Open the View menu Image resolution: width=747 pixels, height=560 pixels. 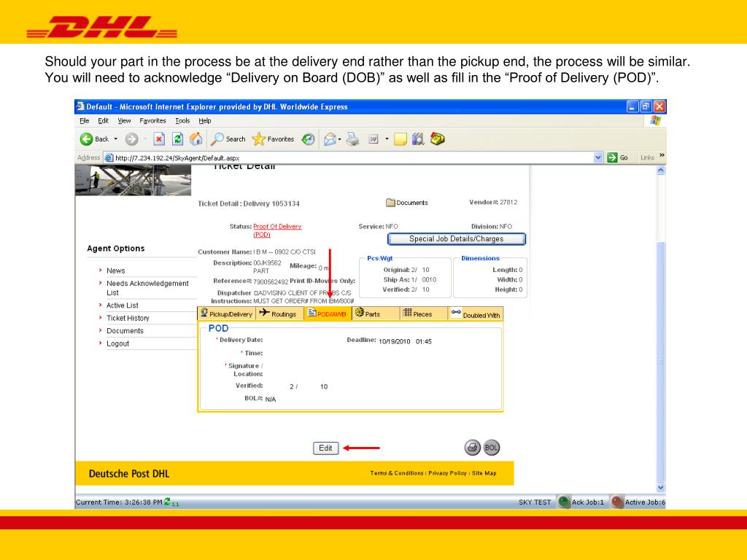(124, 121)
